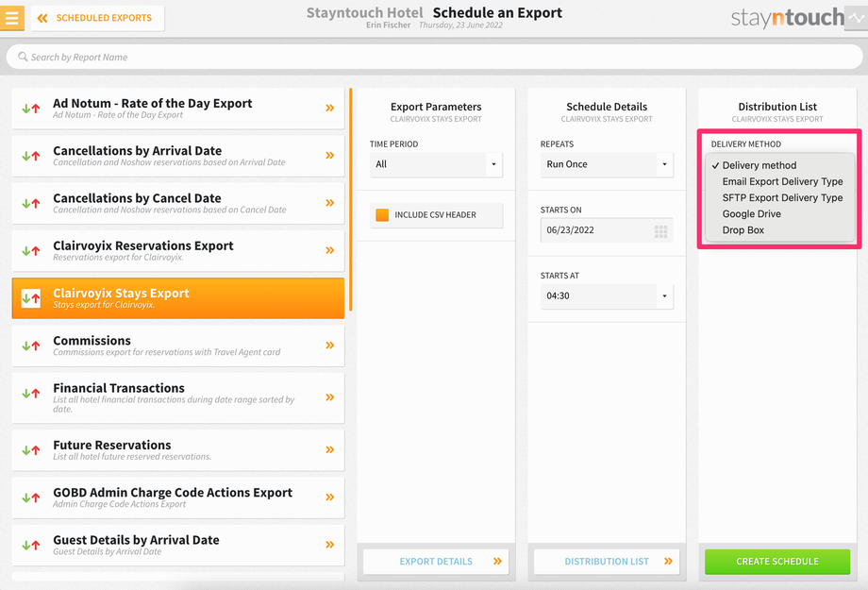Viewport: 868px width, 590px height.
Task: Select Google Drive delivery option
Action: (x=779, y=213)
